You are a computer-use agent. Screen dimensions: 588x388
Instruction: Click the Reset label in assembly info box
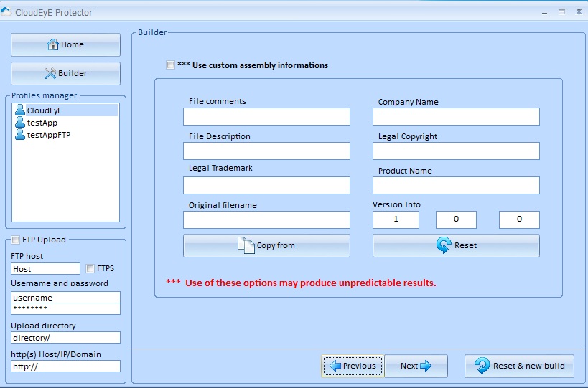pyautogui.click(x=465, y=245)
